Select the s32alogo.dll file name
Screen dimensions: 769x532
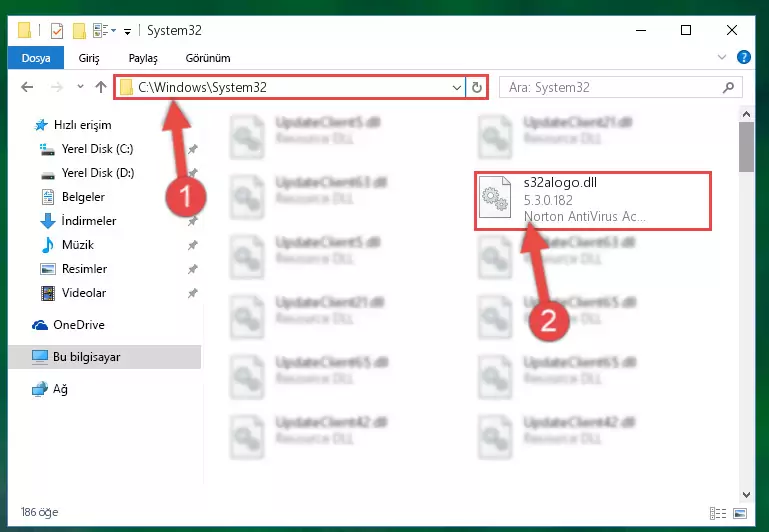(x=560, y=183)
